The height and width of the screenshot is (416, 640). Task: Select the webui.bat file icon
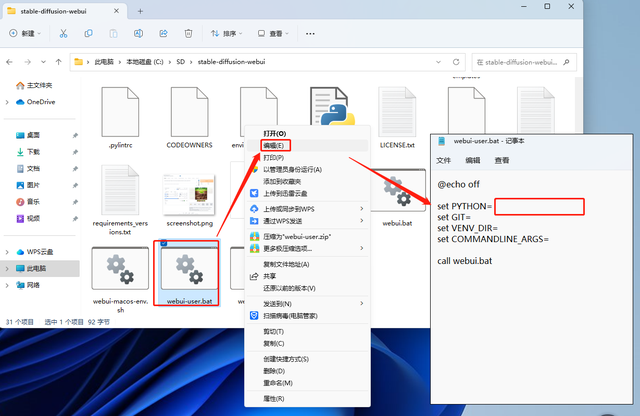click(398, 191)
